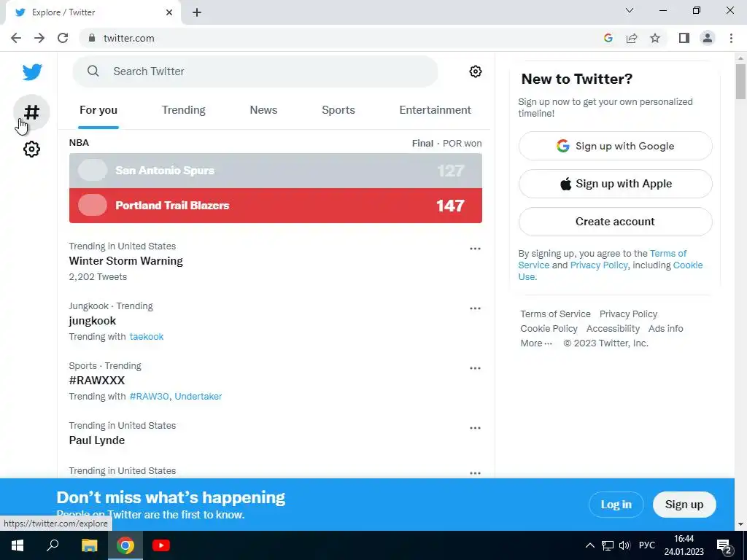Open Windows Start menu

[18, 545]
